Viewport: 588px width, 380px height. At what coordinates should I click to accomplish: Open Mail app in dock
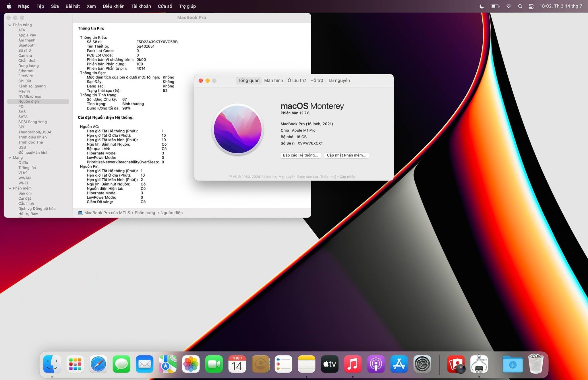145,364
